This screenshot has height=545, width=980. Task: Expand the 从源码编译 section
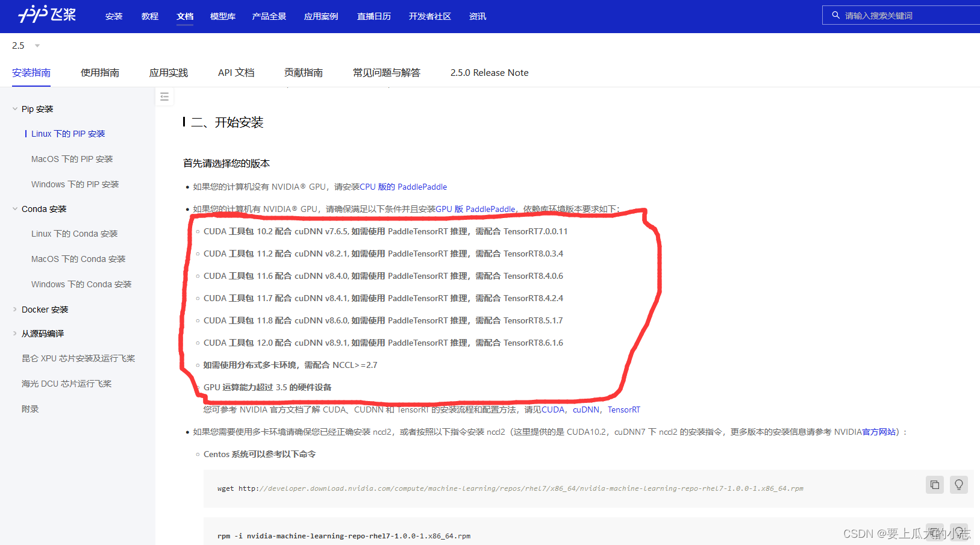[15, 334]
